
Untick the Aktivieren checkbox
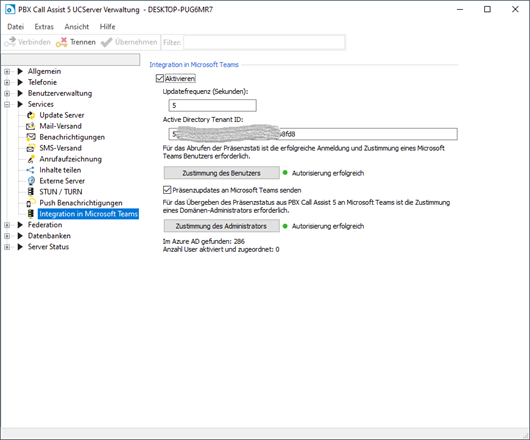160,78
